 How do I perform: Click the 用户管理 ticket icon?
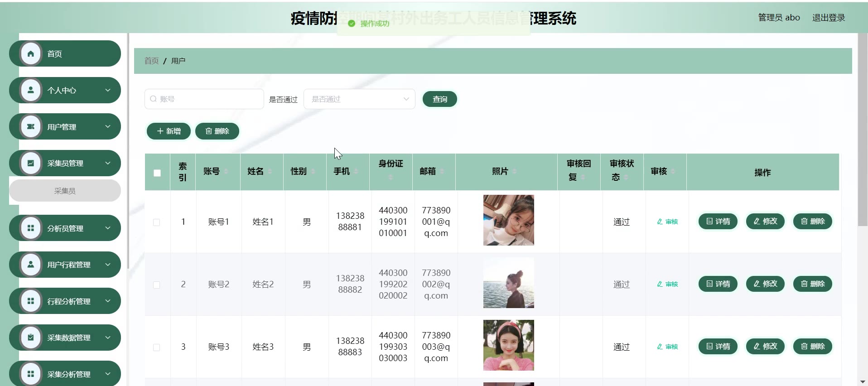(31, 127)
